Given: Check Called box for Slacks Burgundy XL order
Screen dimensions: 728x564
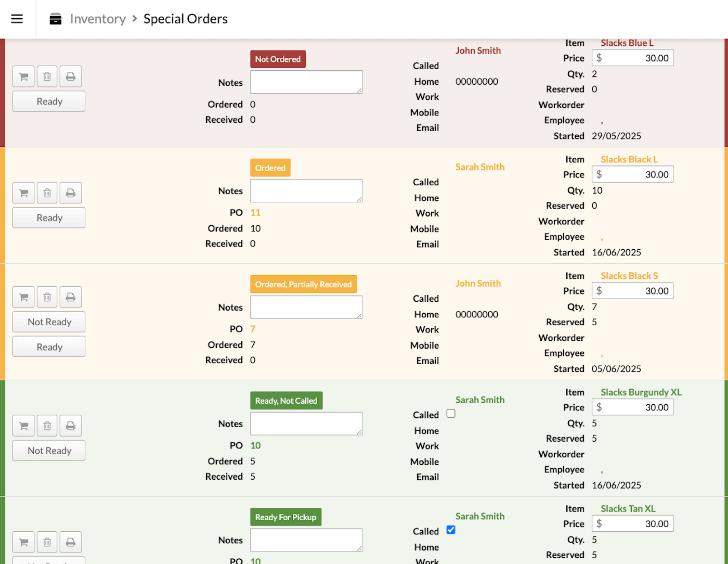Looking at the screenshot, I should (451, 414).
